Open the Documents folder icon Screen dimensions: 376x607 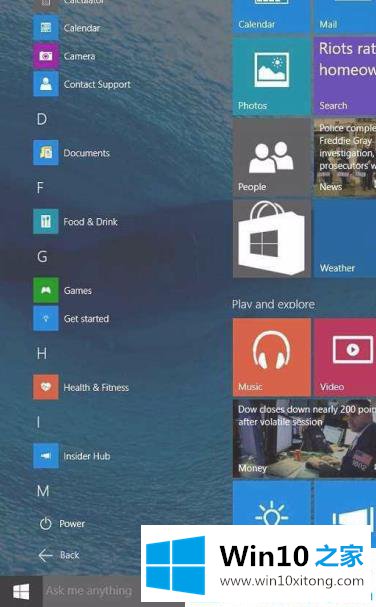pyautogui.click(x=46, y=153)
